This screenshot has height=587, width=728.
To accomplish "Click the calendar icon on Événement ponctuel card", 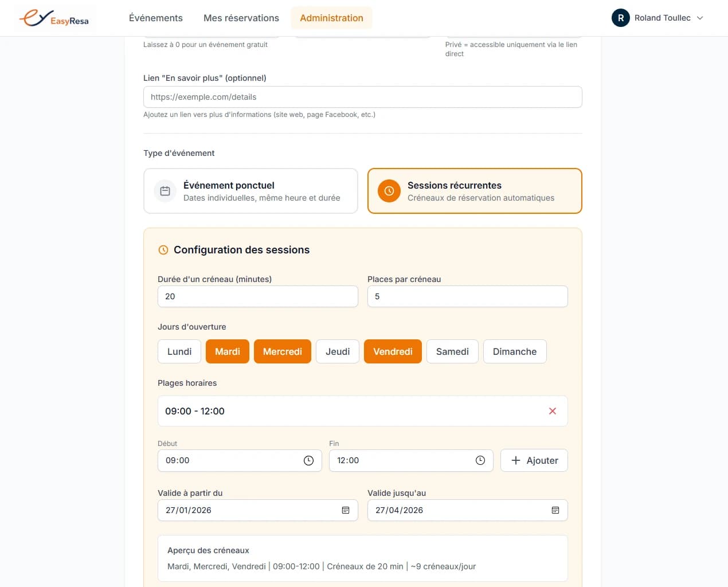I will point(165,190).
